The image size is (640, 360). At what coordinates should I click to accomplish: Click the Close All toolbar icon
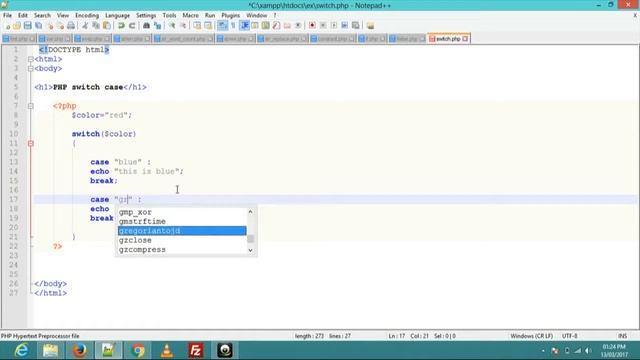[x=60, y=26]
